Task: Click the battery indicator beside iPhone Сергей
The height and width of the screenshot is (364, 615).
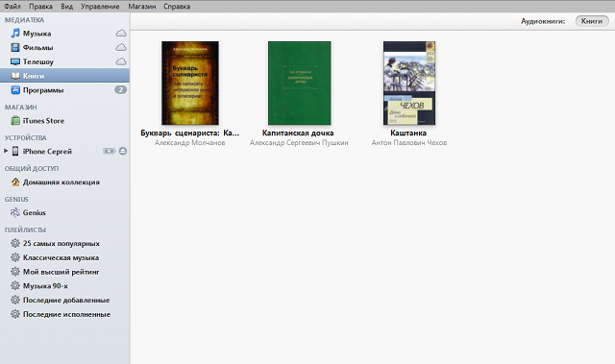Action: [x=109, y=151]
